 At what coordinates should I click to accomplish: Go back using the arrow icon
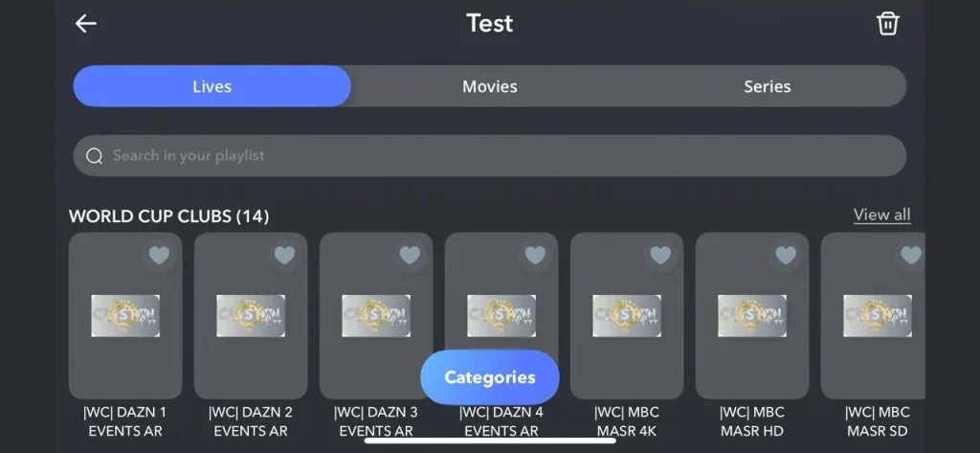pos(85,24)
